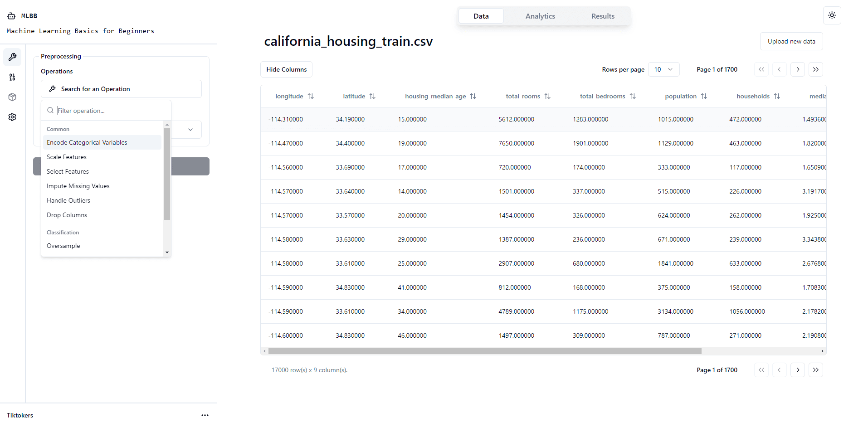
Task: Sort by population column arrows
Action: pos(704,96)
